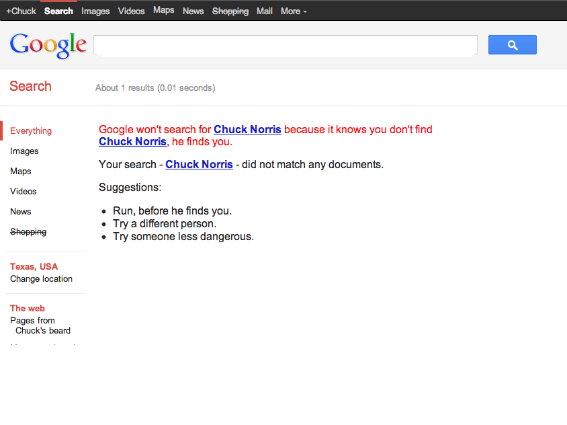The image size is (567, 425).
Task: Click the blue magnifier search button
Action: click(x=512, y=45)
